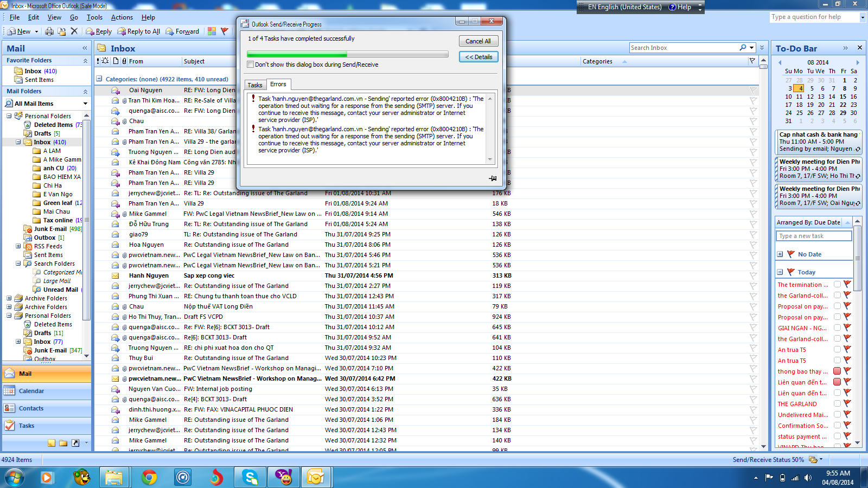Click the flag on Hanh Nguyen's email
The image size is (868, 488).
753,275
